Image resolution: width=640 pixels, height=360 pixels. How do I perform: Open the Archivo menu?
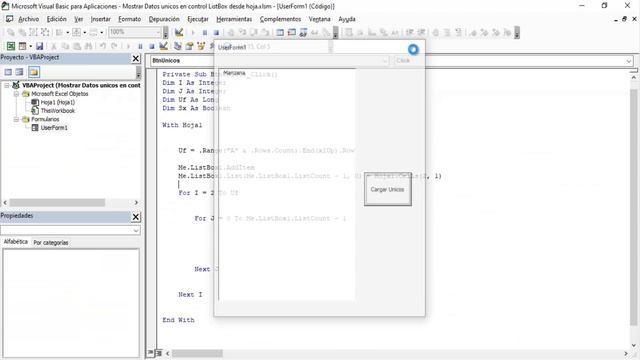[x=29, y=19]
